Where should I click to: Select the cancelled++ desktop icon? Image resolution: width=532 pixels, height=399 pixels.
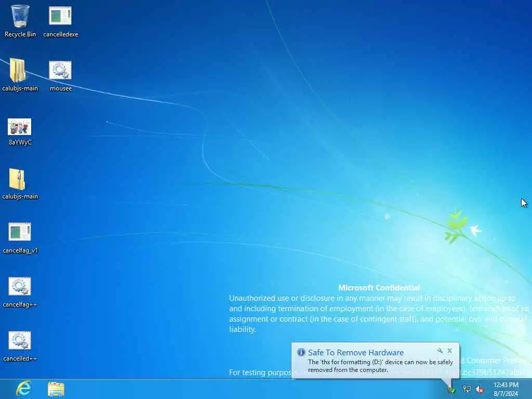[x=20, y=346]
